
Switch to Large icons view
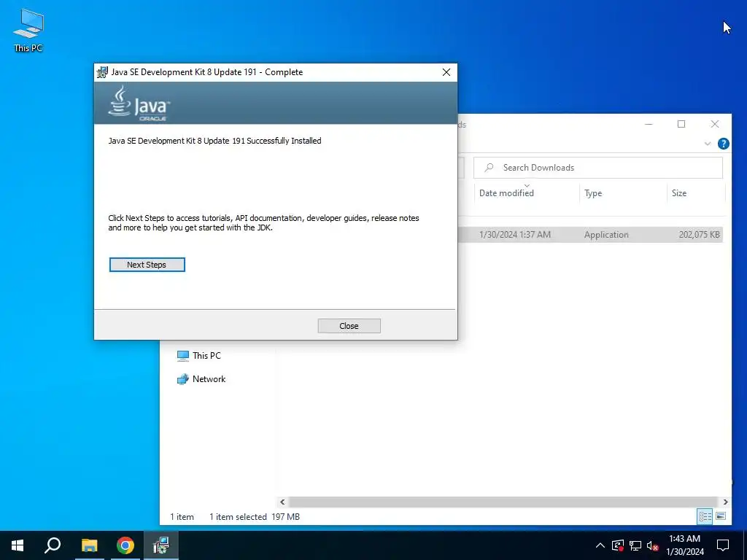721,516
